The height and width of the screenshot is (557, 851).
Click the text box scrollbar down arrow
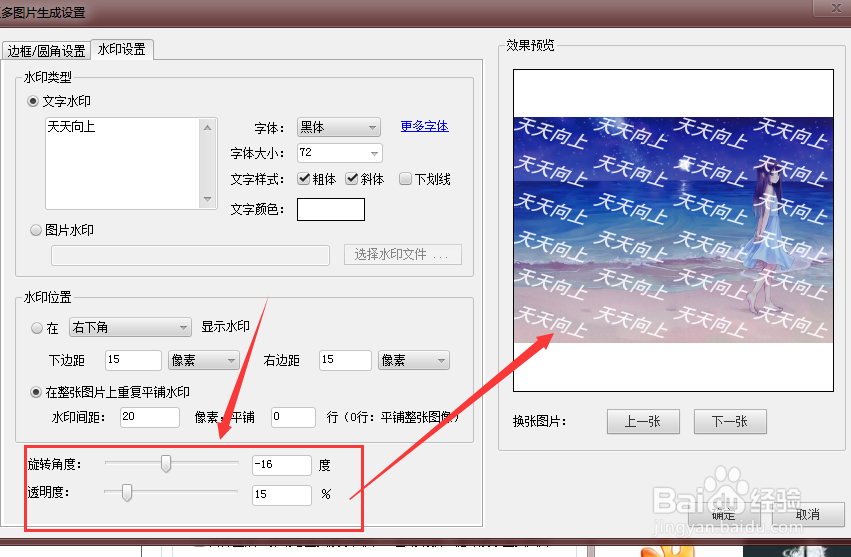click(208, 199)
